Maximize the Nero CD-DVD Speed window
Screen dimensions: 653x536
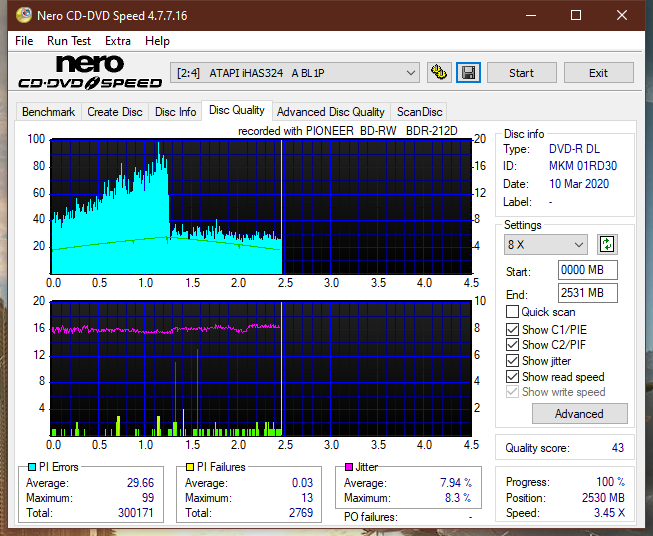[x=576, y=15]
